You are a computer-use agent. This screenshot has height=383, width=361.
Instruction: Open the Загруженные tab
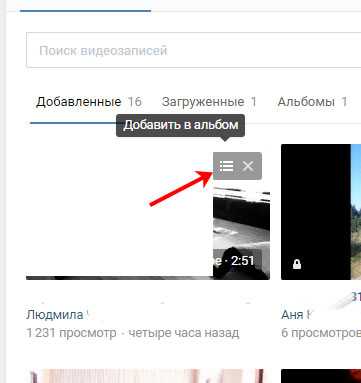pos(203,102)
